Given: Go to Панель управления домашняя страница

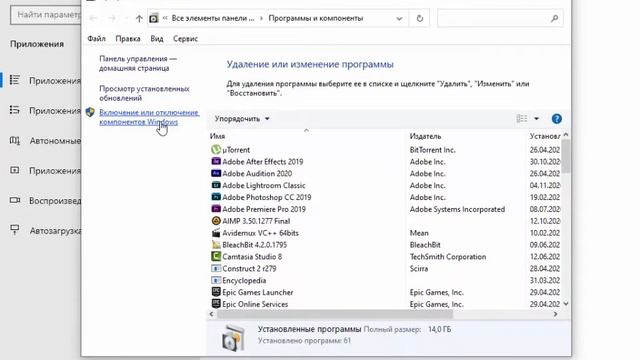Looking at the screenshot, I should (138, 63).
